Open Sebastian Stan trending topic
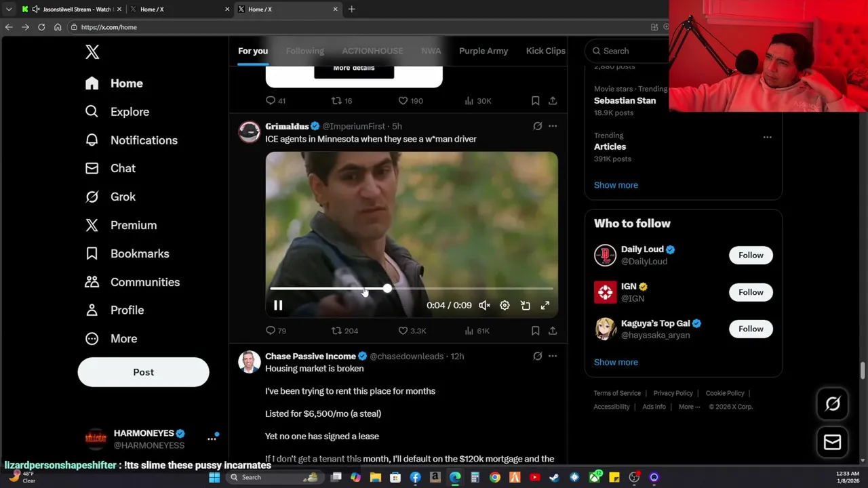This screenshot has width=868, height=488. [x=625, y=100]
